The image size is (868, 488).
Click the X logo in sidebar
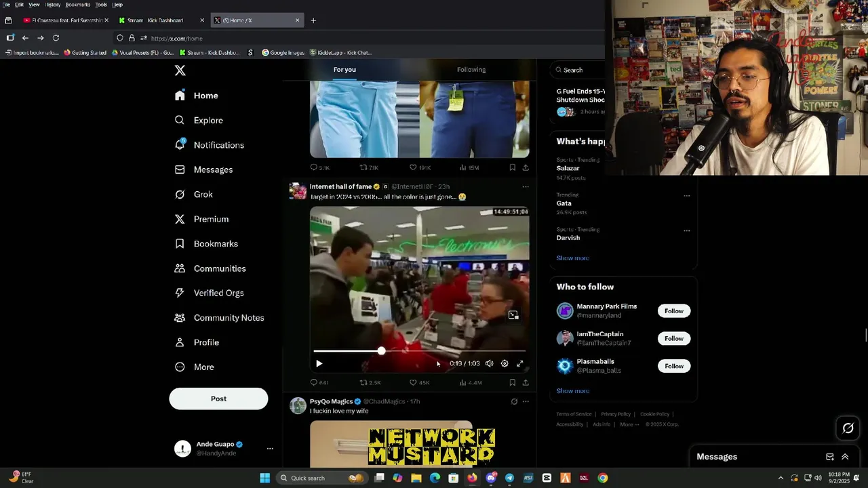(180, 70)
